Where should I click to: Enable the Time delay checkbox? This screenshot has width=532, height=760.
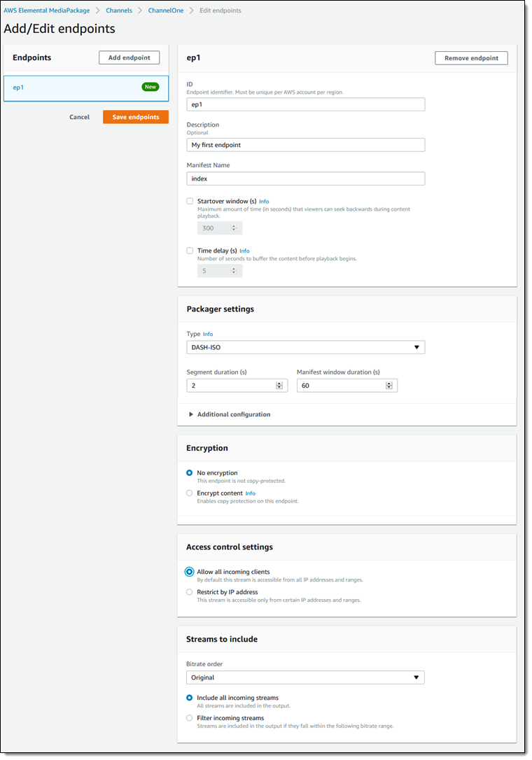(x=190, y=251)
